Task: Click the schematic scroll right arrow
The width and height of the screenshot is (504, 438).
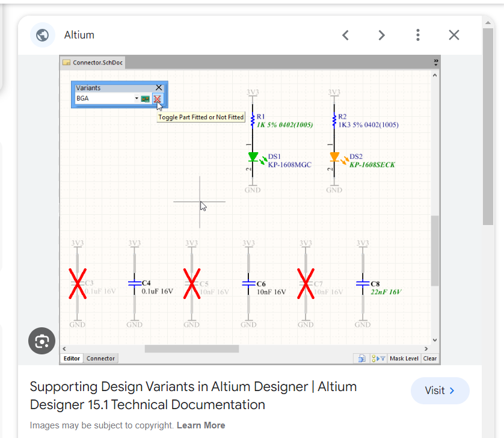Action: [x=426, y=348]
